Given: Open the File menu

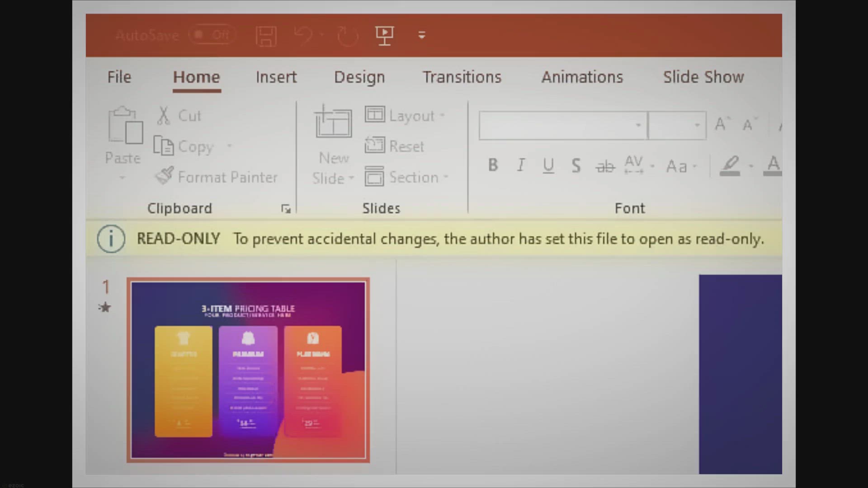Looking at the screenshot, I should tap(119, 77).
